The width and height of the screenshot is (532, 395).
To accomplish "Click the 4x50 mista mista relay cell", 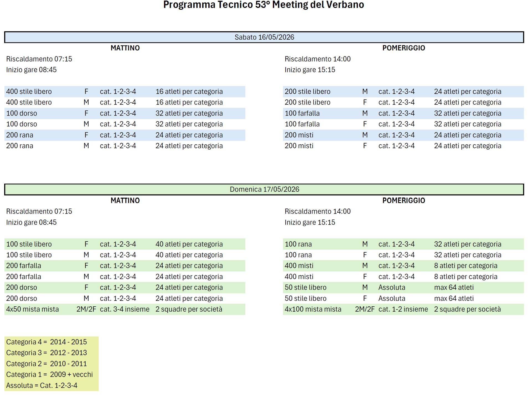I will click(32, 309).
